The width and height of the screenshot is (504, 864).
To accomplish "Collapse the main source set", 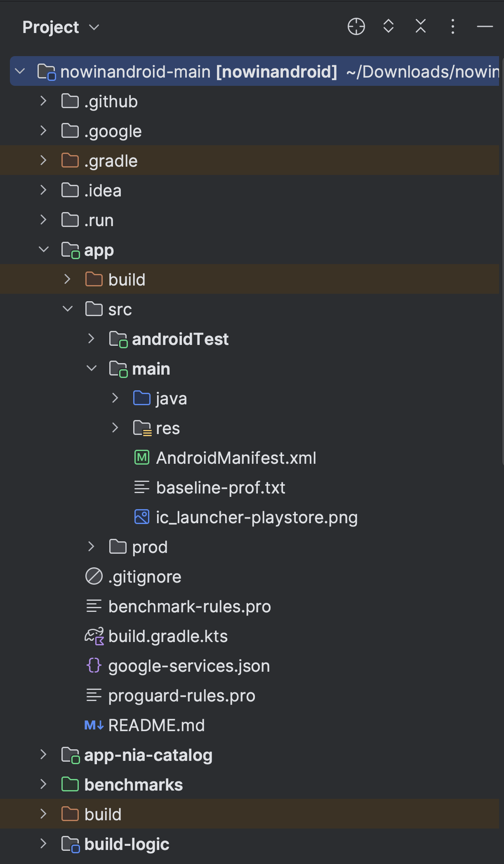I will (92, 368).
